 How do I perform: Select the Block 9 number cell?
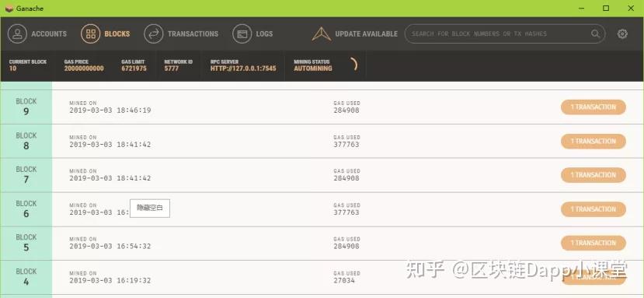coord(26,107)
